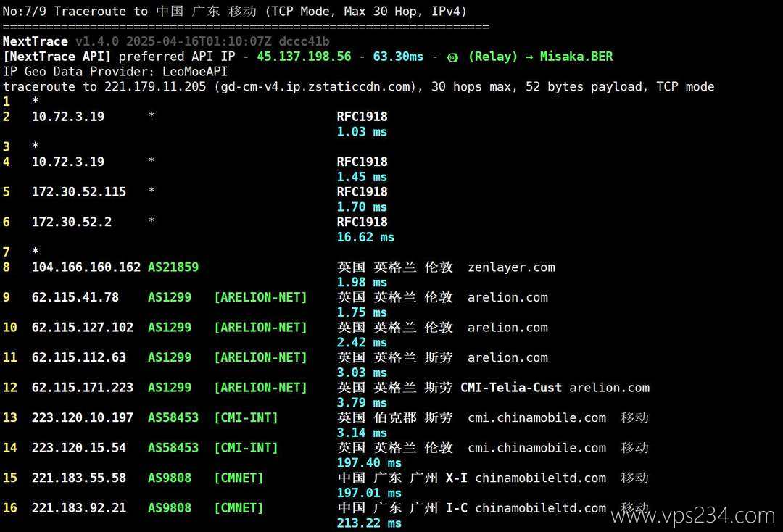Click the 213.22 ms latency value
Screen dimensions: 783x532
pos(369,523)
